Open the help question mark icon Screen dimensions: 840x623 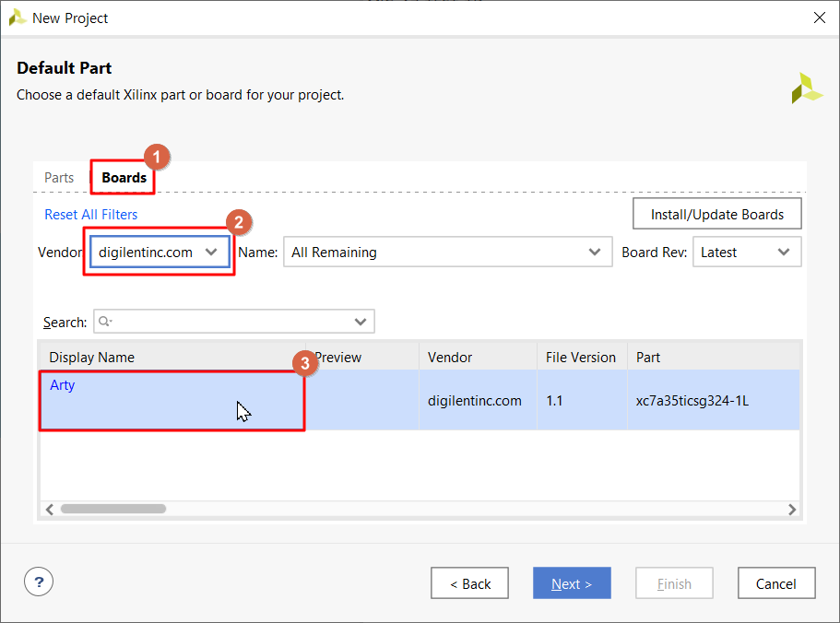pyautogui.click(x=39, y=582)
